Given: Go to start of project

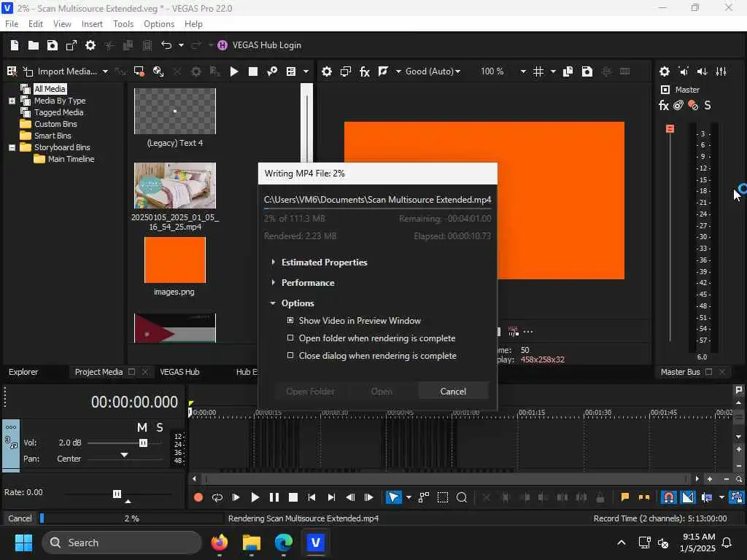Looking at the screenshot, I should tap(311, 497).
